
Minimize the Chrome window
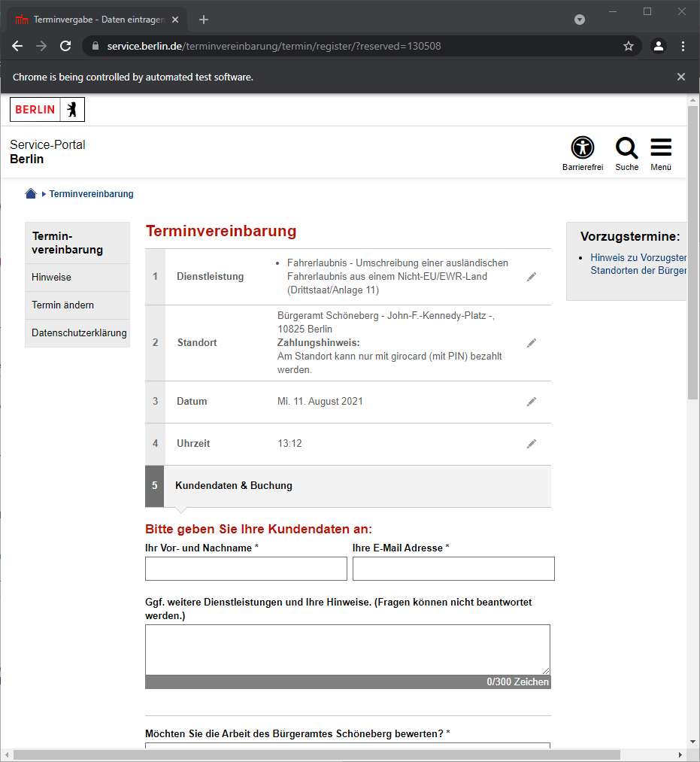(613, 11)
